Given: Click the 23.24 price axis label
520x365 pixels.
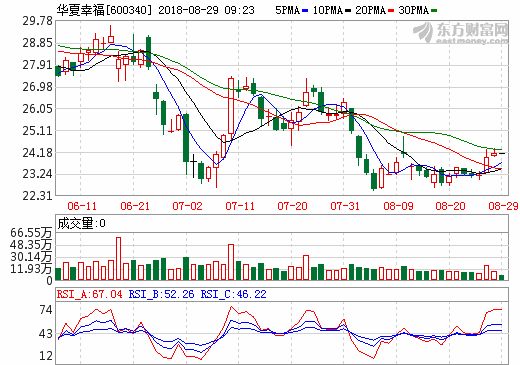Looking at the screenshot, I should coord(38,174).
